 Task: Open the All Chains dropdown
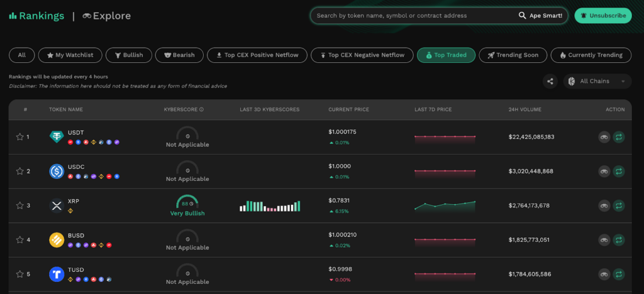click(x=597, y=81)
